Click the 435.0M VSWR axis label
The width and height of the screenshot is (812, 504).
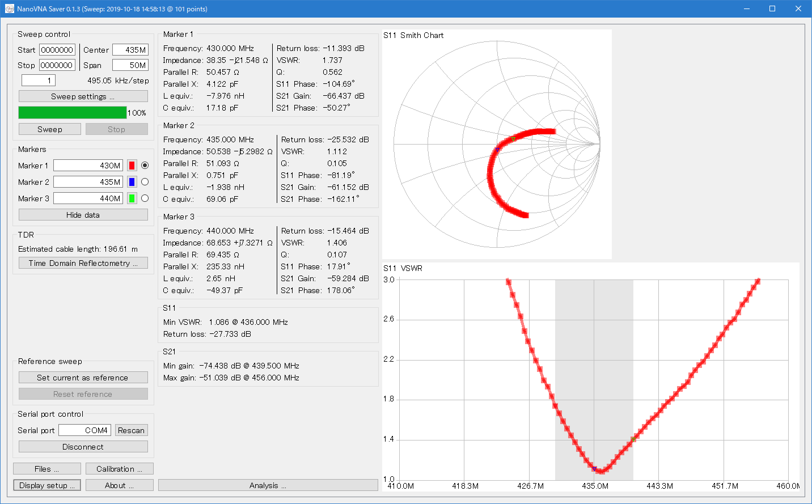595,486
